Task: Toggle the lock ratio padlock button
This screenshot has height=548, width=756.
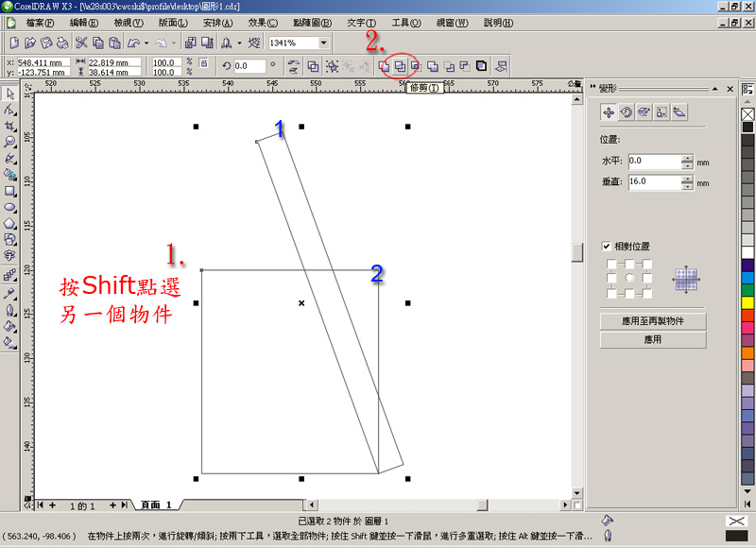Action: [x=203, y=63]
